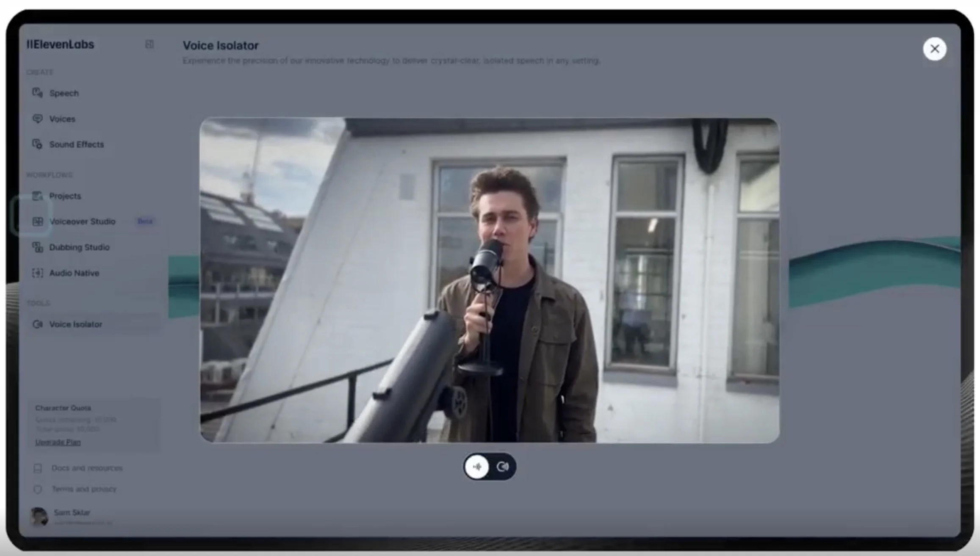Select Voiceover Studio in Workflows
This screenshot has height=556, width=980.
[x=82, y=221]
